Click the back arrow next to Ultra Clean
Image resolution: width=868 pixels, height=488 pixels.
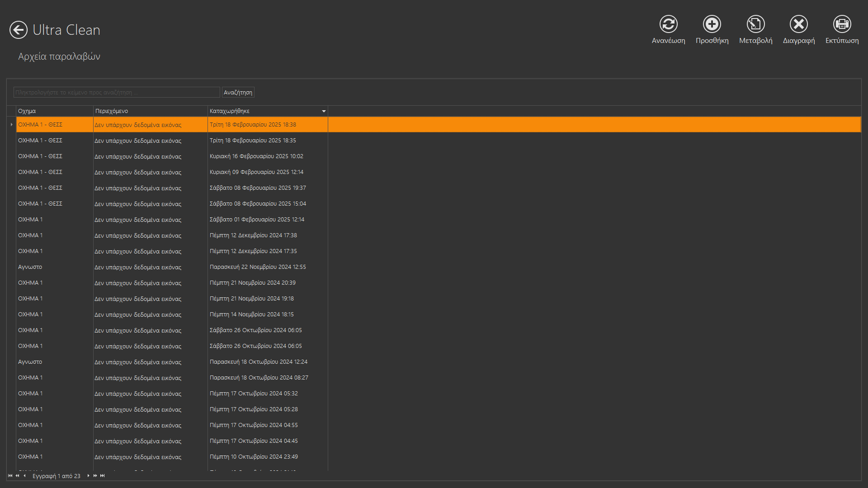(x=19, y=30)
